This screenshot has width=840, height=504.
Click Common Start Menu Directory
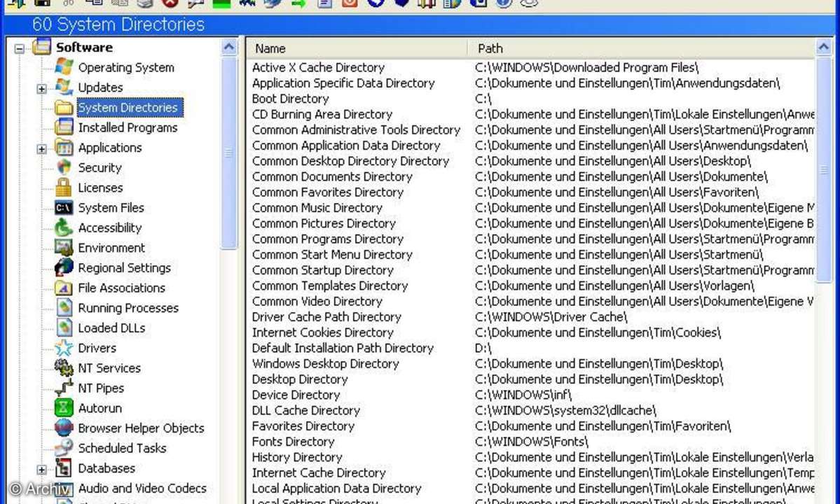pyautogui.click(x=332, y=254)
